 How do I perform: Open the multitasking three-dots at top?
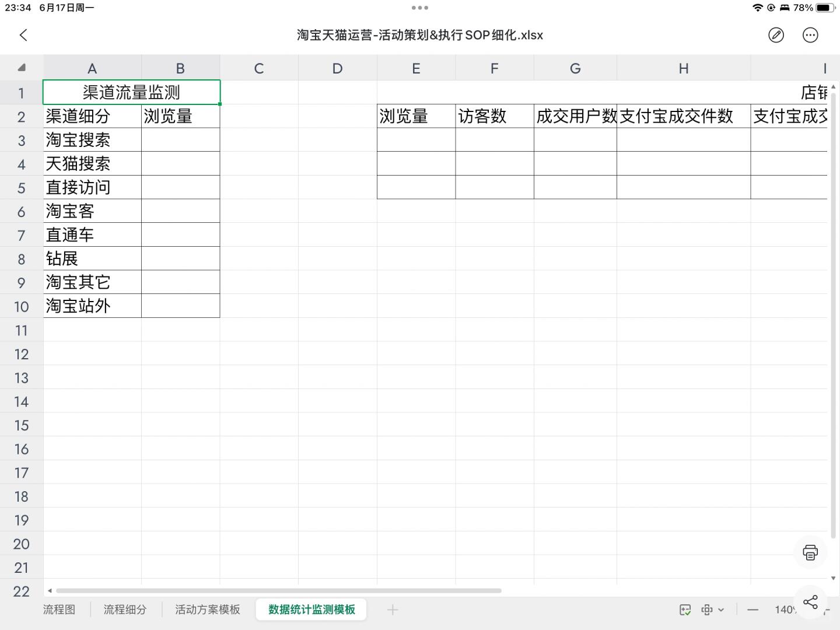tap(420, 8)
